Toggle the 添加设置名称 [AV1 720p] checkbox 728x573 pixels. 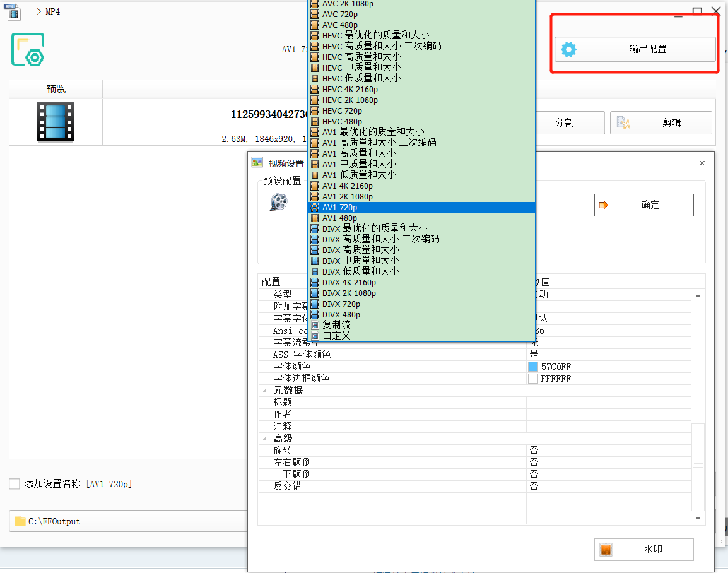(15, 484)
